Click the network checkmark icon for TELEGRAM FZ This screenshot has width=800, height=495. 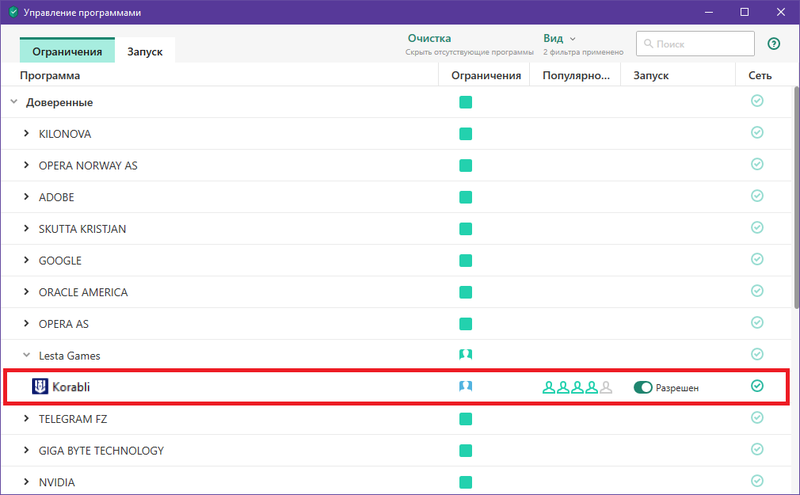click(757, 417)
